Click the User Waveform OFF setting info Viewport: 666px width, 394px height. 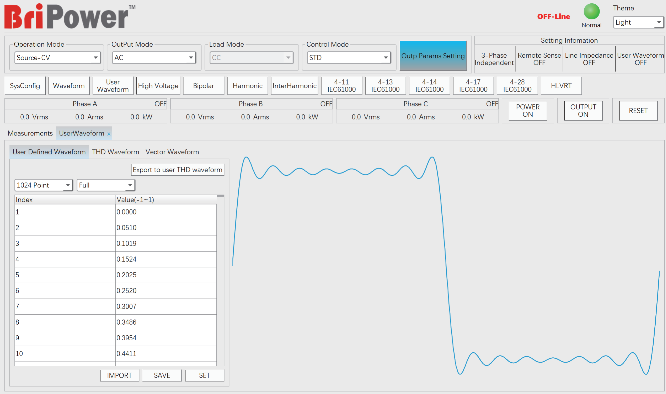coord(641,59)
